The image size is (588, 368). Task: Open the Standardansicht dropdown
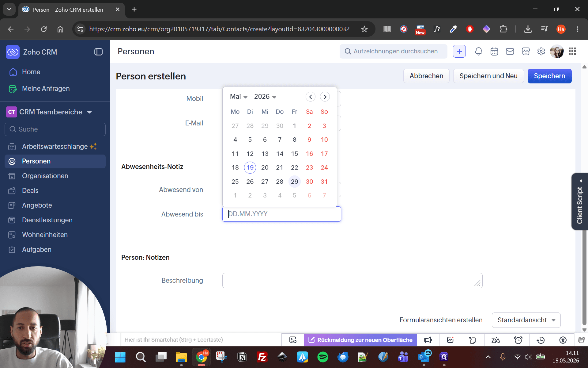click(x=526, y=320)
